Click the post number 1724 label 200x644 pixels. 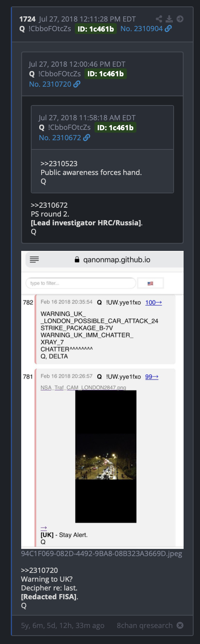pos(27,19)
